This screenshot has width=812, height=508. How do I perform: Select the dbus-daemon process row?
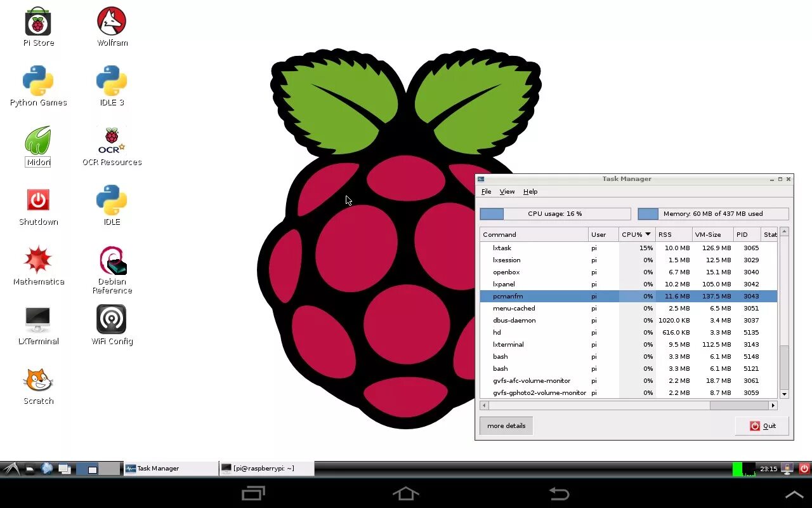pos(629,321)
